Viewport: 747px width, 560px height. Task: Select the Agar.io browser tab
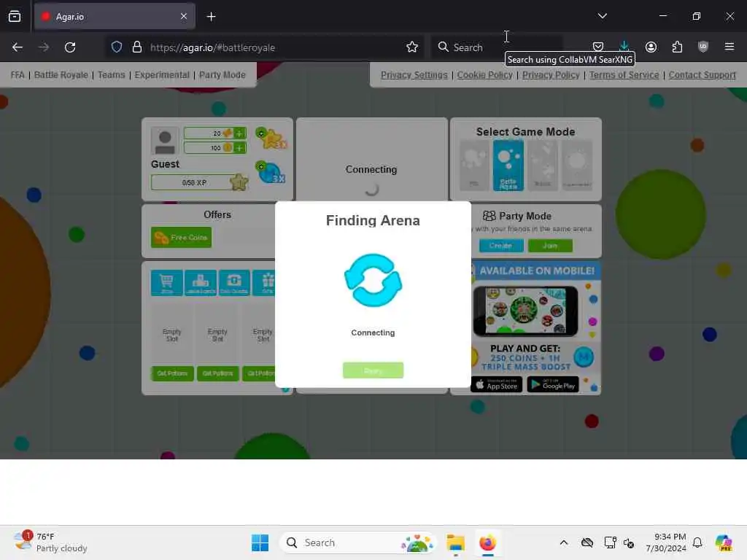tap(115, 17)
